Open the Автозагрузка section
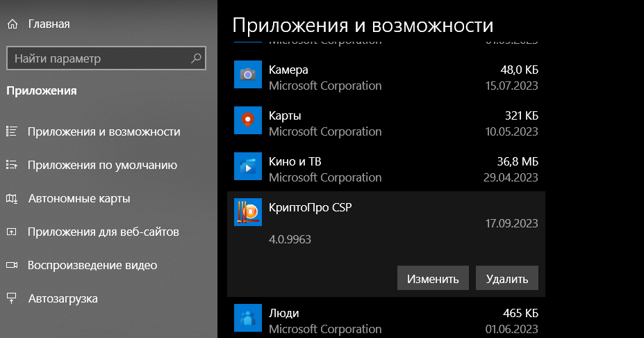Viewport: 644px width, 338px height. (x=63, y=298)
